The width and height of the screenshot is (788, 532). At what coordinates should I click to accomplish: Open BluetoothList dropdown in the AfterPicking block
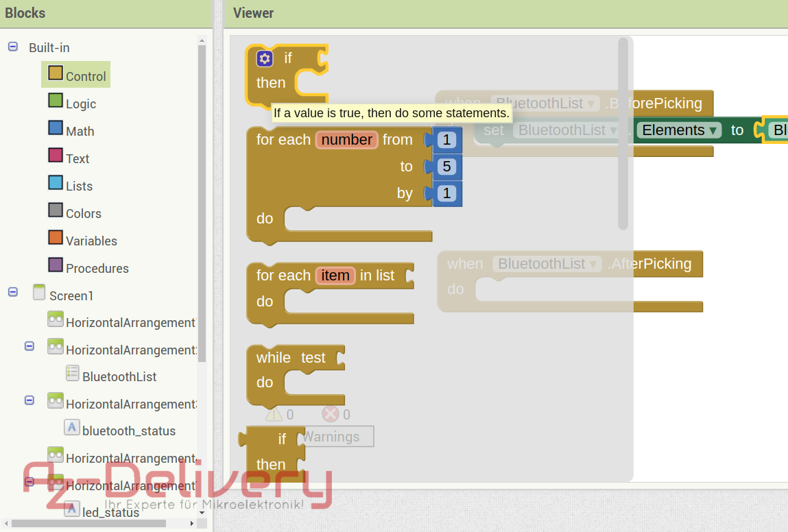pyautogui.click(x=547, y=264)
